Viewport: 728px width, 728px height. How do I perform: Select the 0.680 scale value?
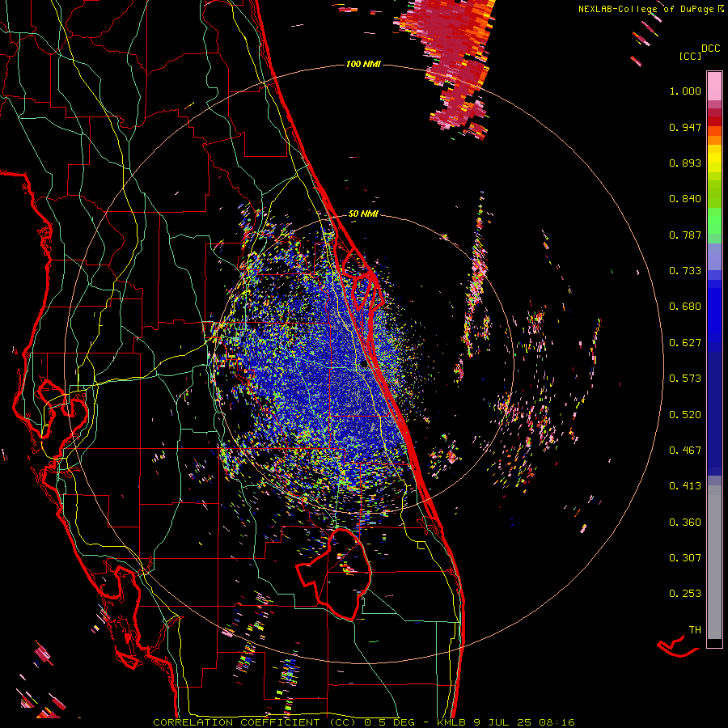pyautogui.click(x=685, y=307)
